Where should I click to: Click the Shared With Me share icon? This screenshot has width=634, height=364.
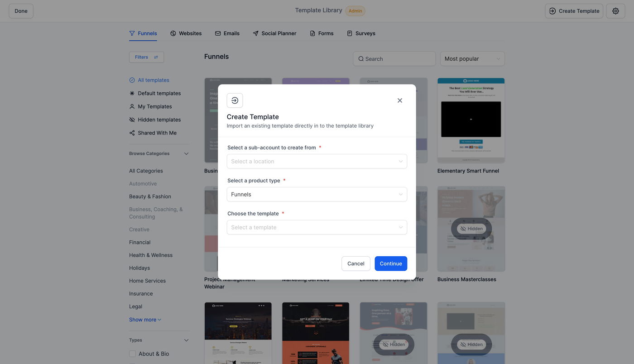(x=132, y=133)
